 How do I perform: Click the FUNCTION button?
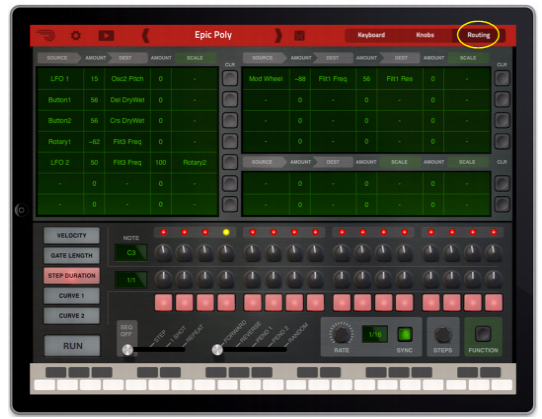pos(483,334)
